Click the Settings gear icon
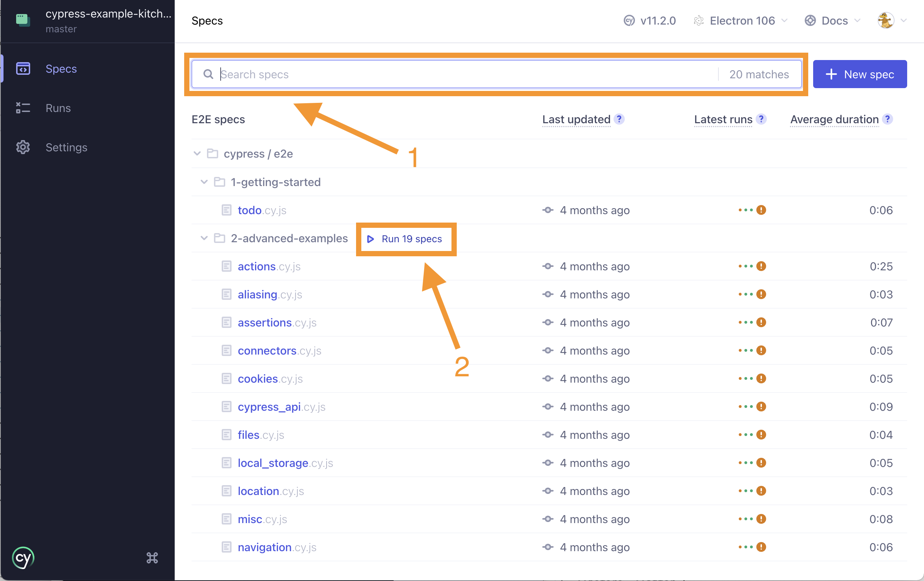Image resolution: width=924 pixels, height=581 pixels. click(23, 147)
